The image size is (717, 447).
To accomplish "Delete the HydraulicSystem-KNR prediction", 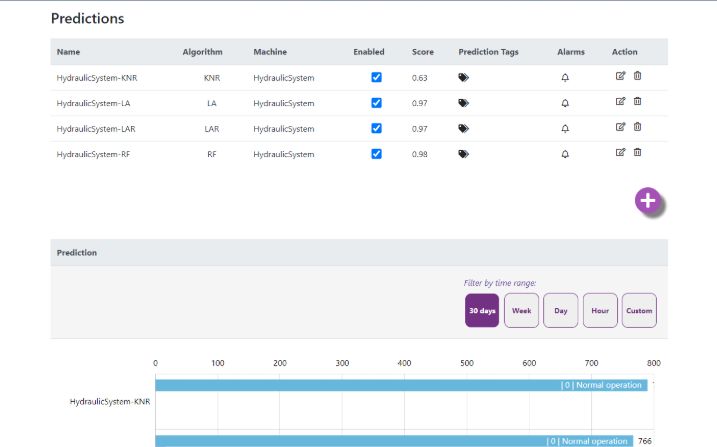I will [x=637, y=75].
